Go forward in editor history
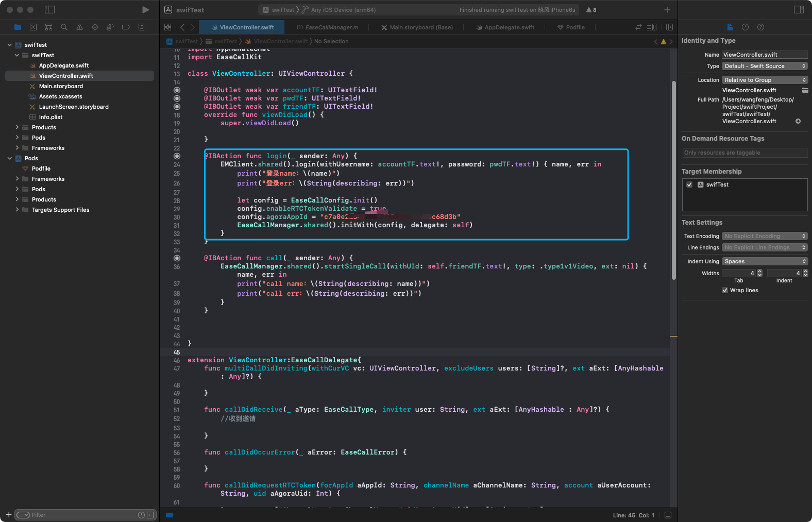The width and height of the screenshot is (812, 522). click(193, 27)
